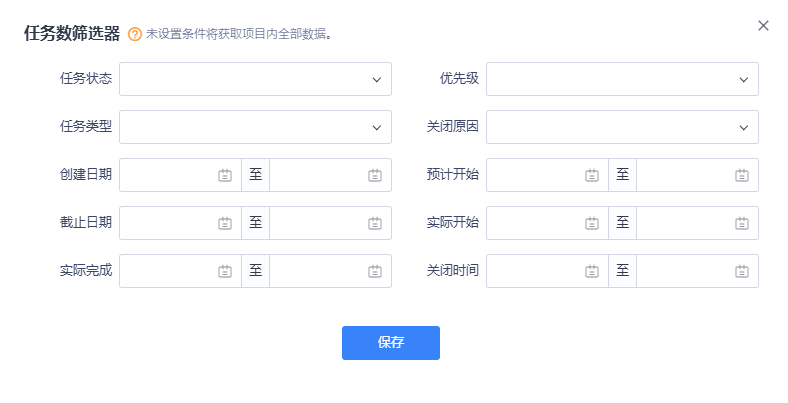Image resolution: width=788 pixels, height=403 pixels.
Task: Open calendar for 实际开始 end date
Action: tap(742, 223)
